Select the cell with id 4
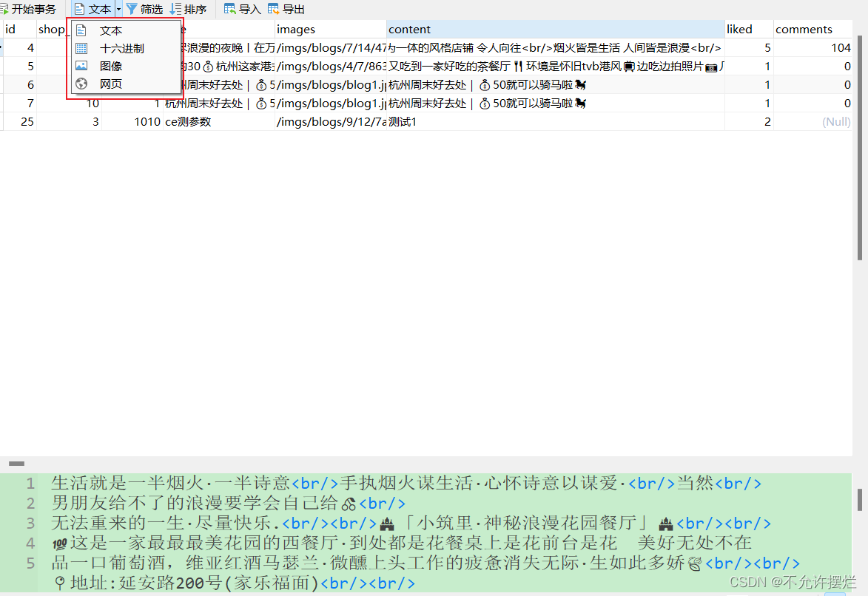 [20, 47]
